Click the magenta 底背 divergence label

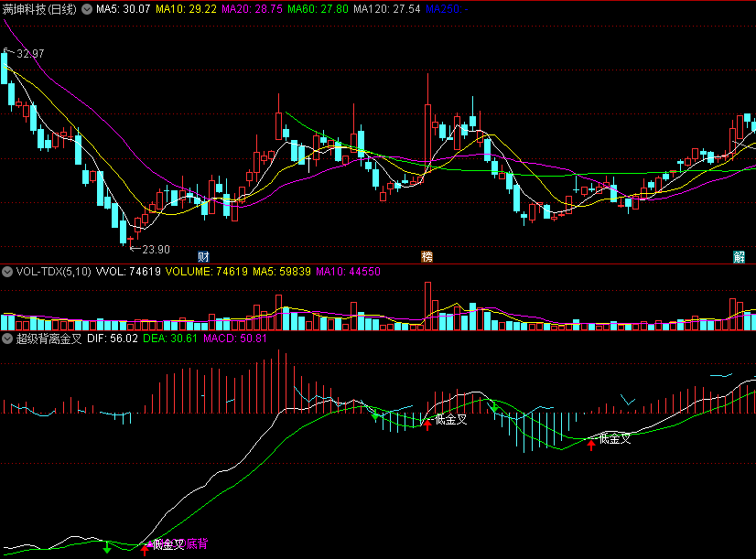pos(197,544)
